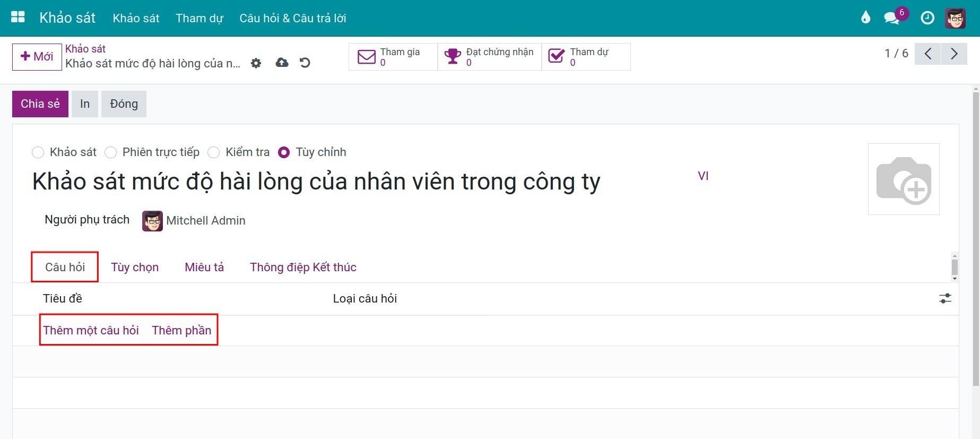The image size is (980, 439).
Task: Save manually with the cloud upload icon
Action: point(282,63)
